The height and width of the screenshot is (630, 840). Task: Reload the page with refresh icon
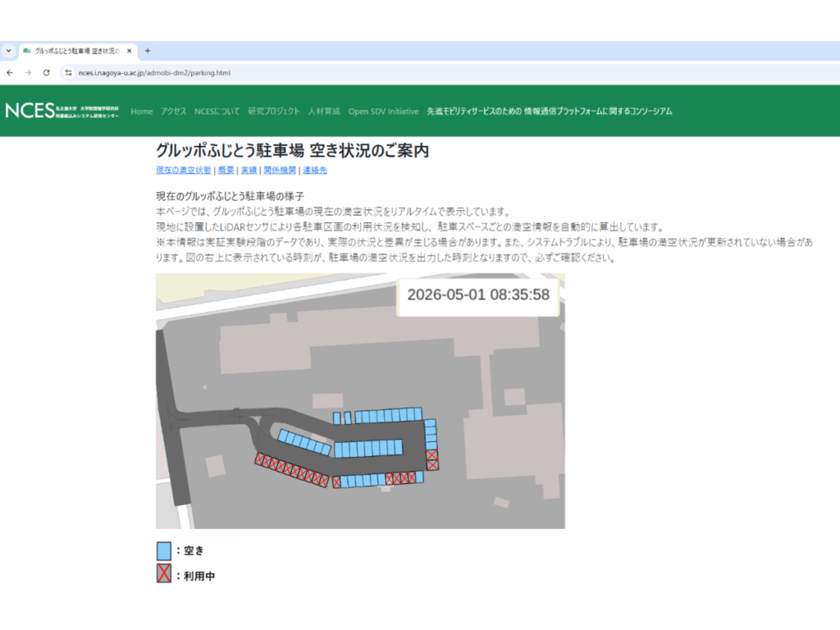47,72
